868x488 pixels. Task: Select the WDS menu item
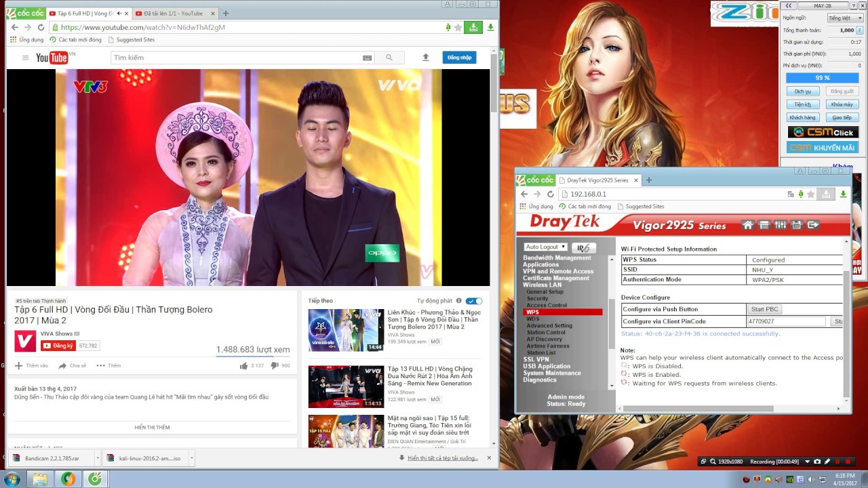(533, 319)
